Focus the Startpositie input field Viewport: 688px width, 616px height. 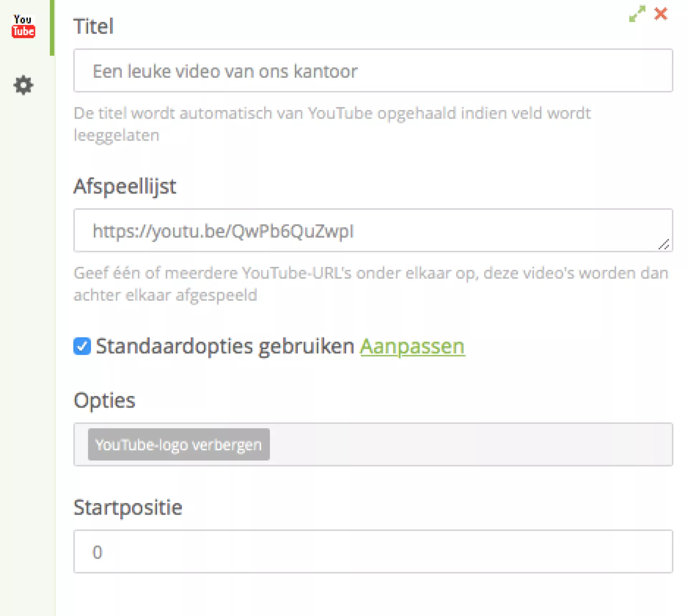pyautogui.click(x=373, y=551)
